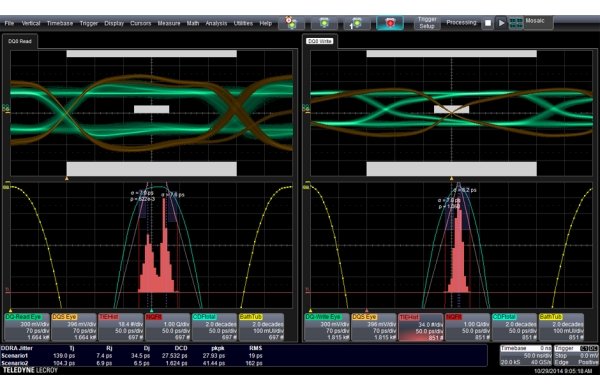Viewport: 600px width, 390px height.
Task: Click the Single trigger mode icon
Action: (357, 23)
